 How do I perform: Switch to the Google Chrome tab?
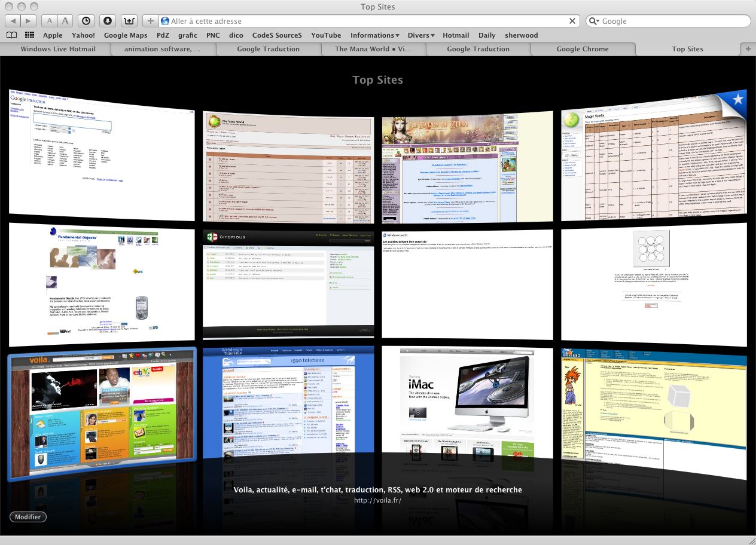[583, 49]
